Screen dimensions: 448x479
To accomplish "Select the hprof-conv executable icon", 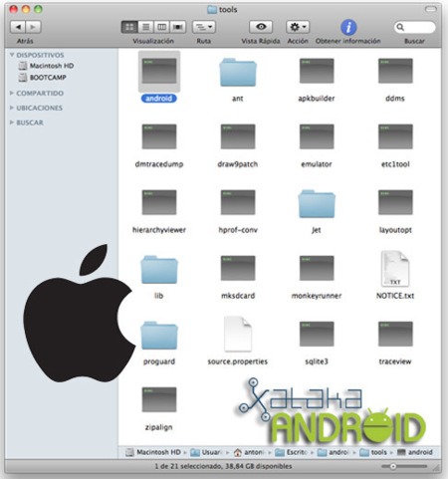I will tap(238, 202).
